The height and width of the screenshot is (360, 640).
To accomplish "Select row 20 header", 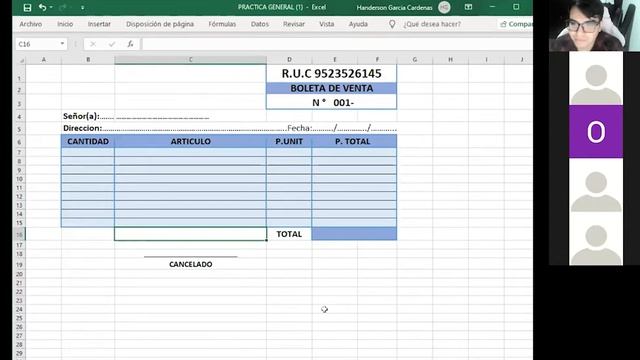I will (x=19, y=274).
